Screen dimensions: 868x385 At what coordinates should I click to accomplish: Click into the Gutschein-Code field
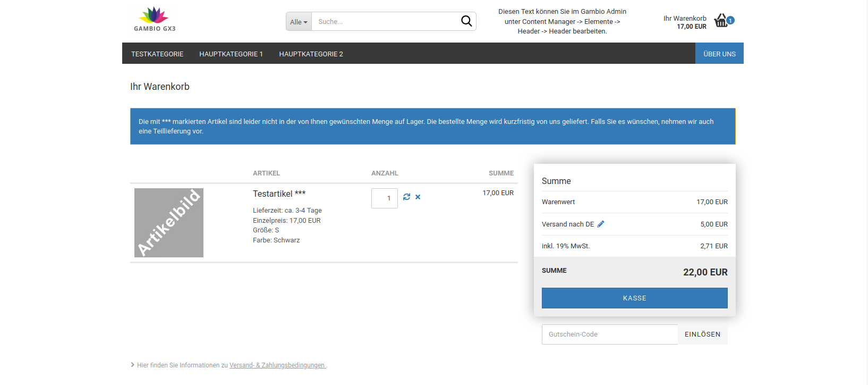[x=609, y=334]
